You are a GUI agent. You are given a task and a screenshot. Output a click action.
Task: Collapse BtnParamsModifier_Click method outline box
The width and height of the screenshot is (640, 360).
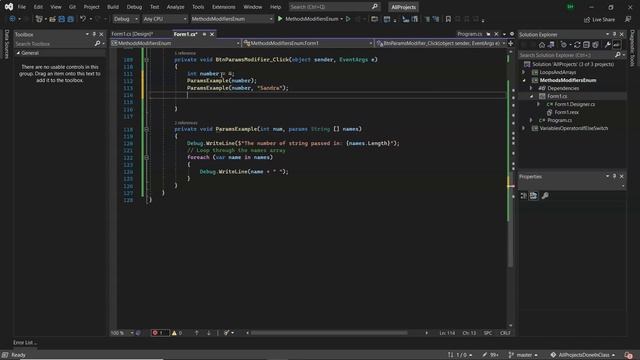point(147,60)
